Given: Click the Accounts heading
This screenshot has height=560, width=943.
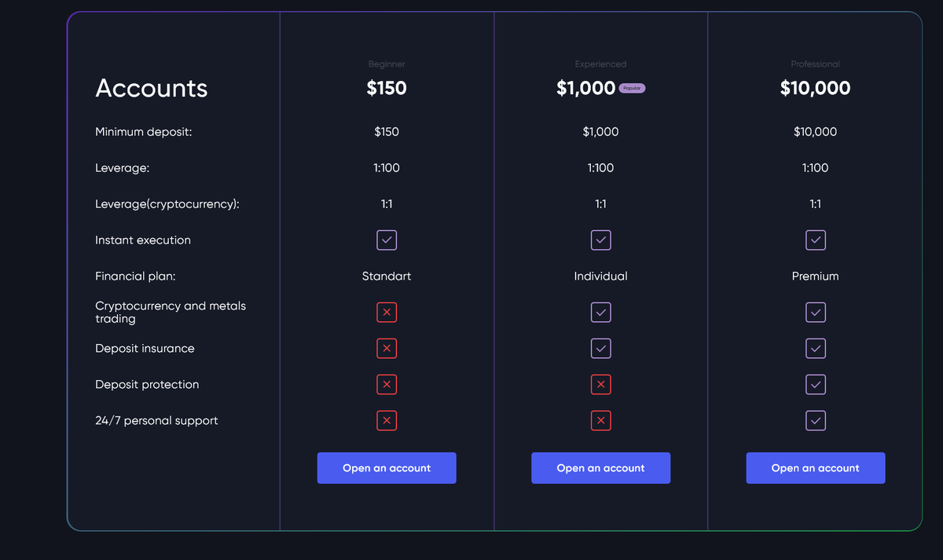Looking at the screenshot, I should click(151, 89).
